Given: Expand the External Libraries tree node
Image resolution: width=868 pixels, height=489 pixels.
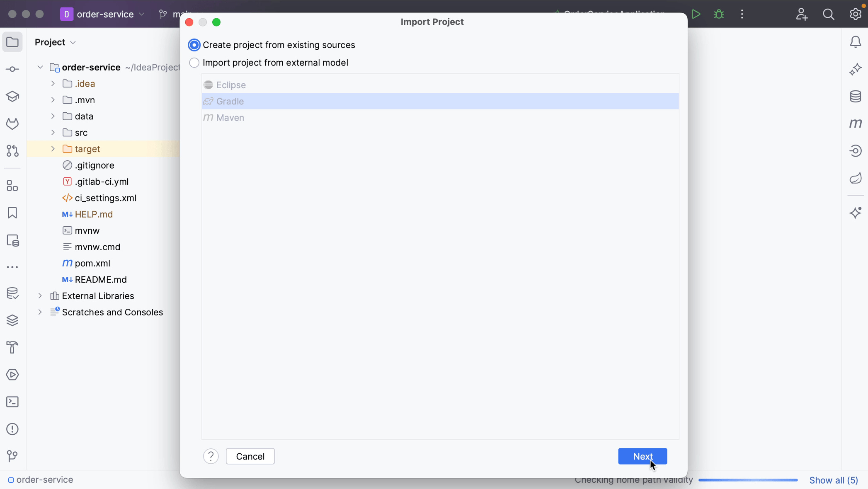Looking at the screenshot, I should 39,295.
